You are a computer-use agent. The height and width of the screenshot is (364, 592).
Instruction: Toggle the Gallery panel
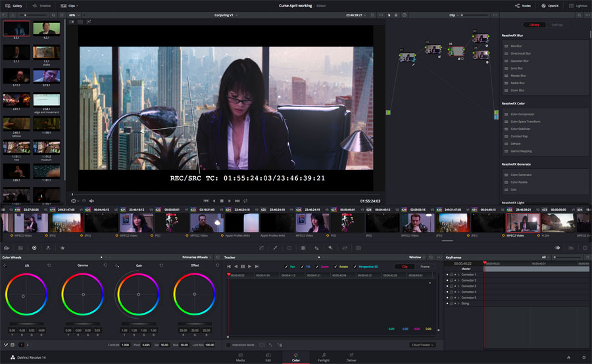14,6
